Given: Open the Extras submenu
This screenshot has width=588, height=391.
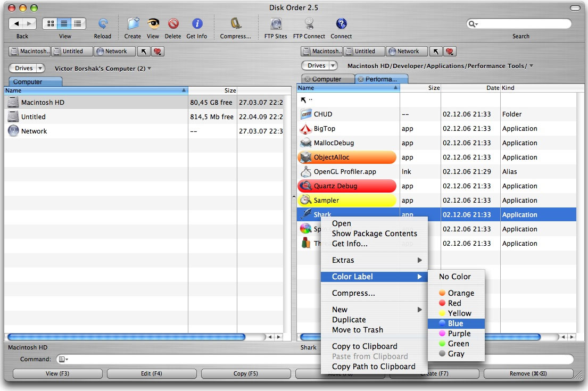Looking at the screenshot, I should point(374,260).
